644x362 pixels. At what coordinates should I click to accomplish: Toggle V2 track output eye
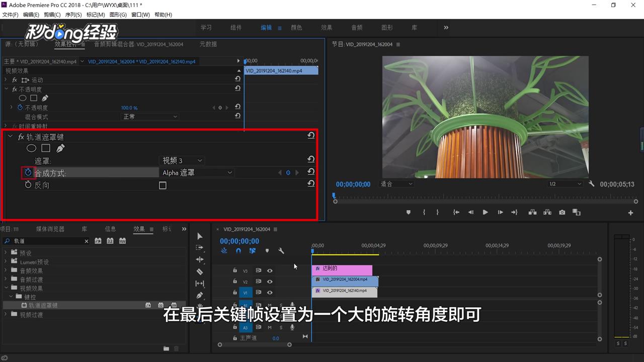pos(270,282)
